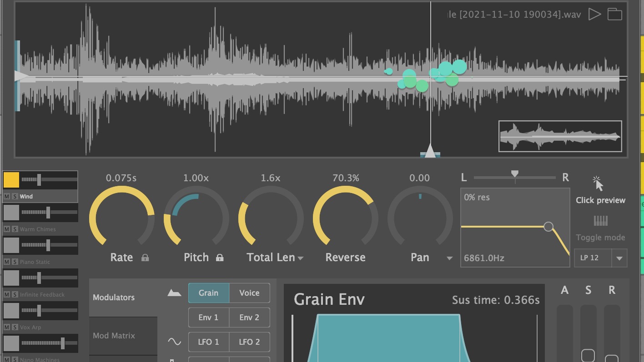Click the Wind layer volume slider
Viewport: 644px width, 362px height.
(x=49, y=180)
